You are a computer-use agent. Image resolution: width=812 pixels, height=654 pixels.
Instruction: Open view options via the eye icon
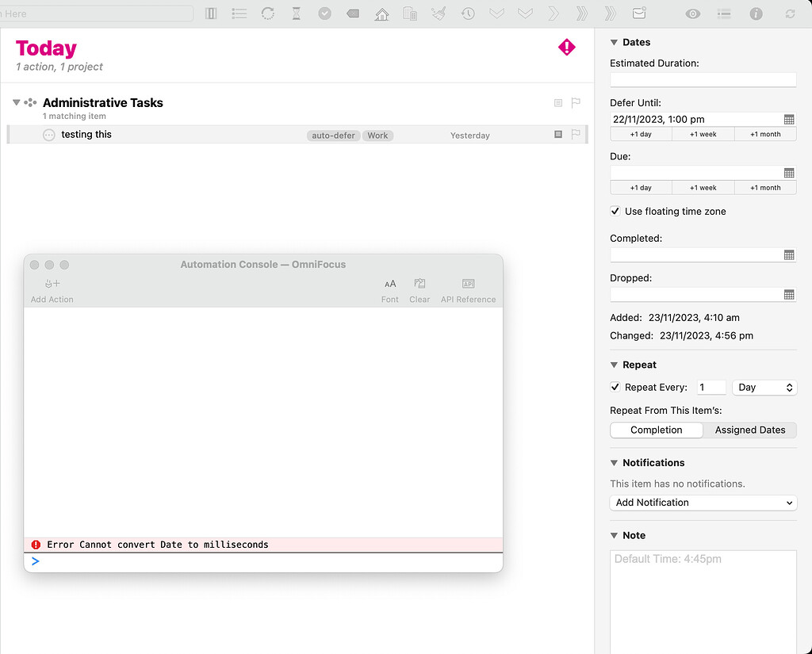692,13
